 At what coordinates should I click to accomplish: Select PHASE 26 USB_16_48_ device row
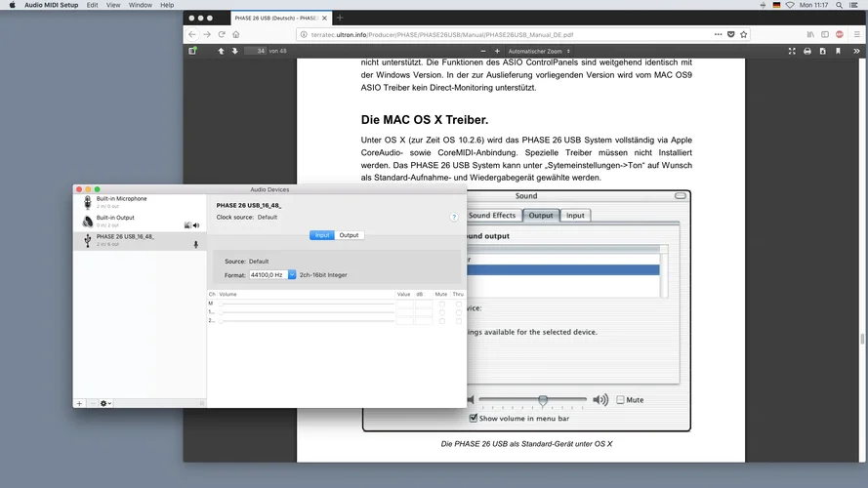pos(140,240)
